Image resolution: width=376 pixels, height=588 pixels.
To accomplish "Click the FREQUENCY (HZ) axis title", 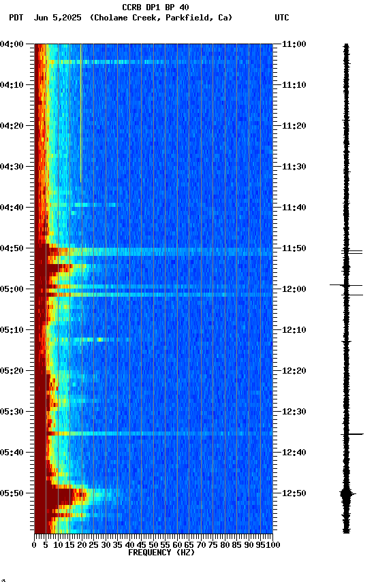I will point(161,553).
